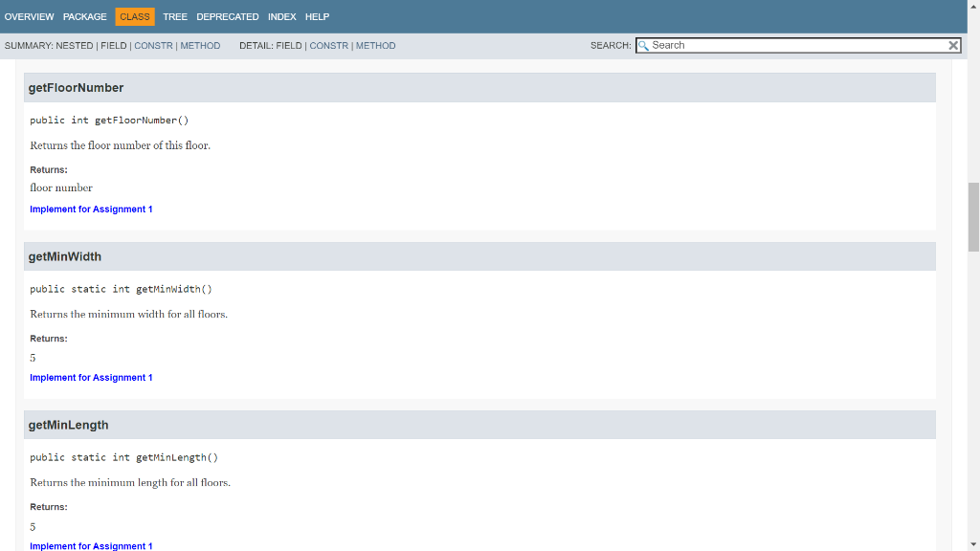
Task: Open the INDEX page
Action: click(281, 16)
